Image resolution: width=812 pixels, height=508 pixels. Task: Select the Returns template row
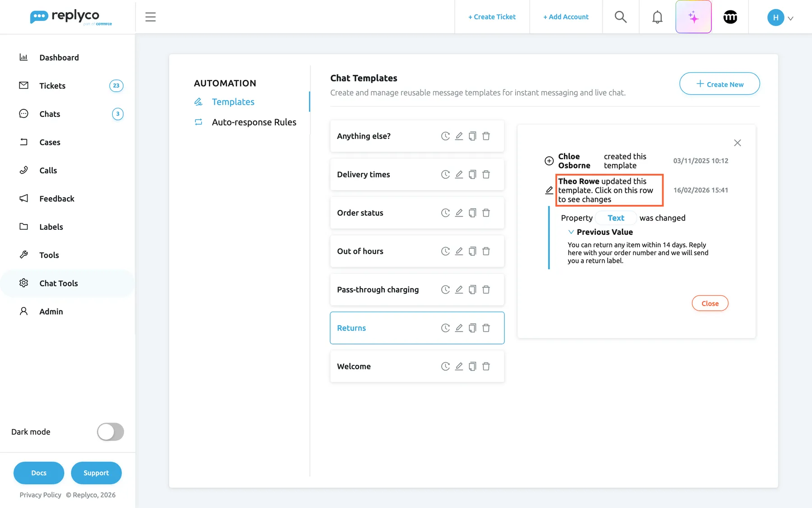(x=417, y=328)
